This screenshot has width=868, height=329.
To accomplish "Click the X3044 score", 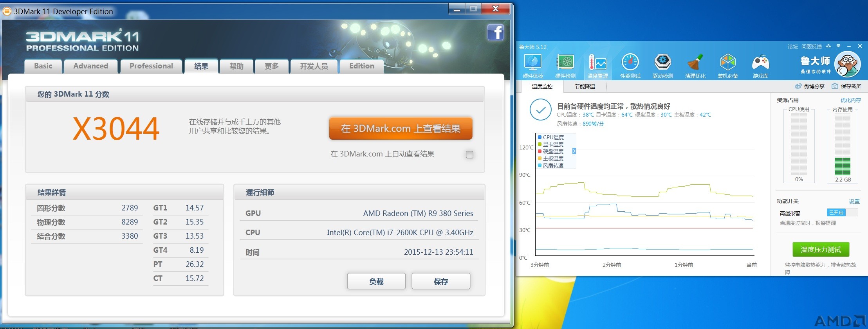I will click(116, 129).
